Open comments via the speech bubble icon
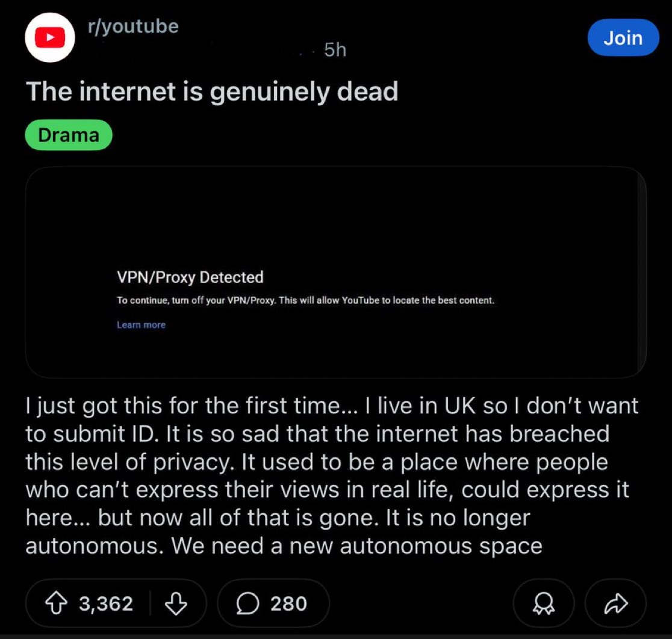 click(247, 603)
